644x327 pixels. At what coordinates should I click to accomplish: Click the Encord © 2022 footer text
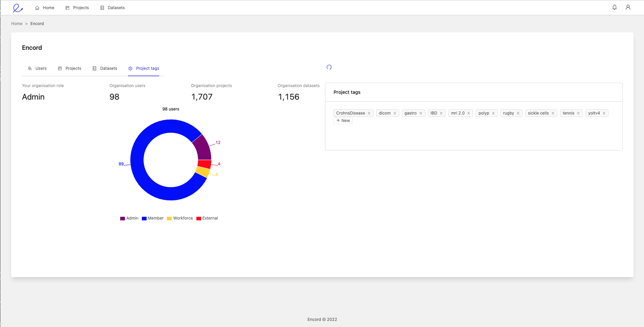point(322,320)
